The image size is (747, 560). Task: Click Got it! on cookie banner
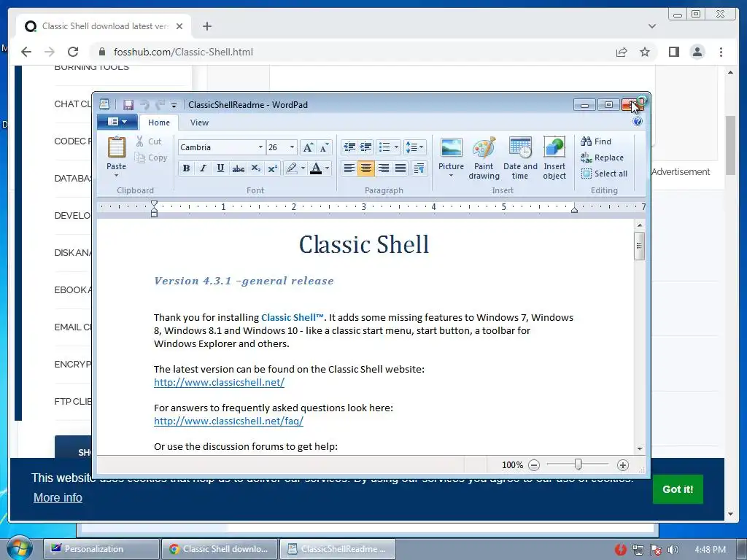pyautogui.click(x=678, y=489)
